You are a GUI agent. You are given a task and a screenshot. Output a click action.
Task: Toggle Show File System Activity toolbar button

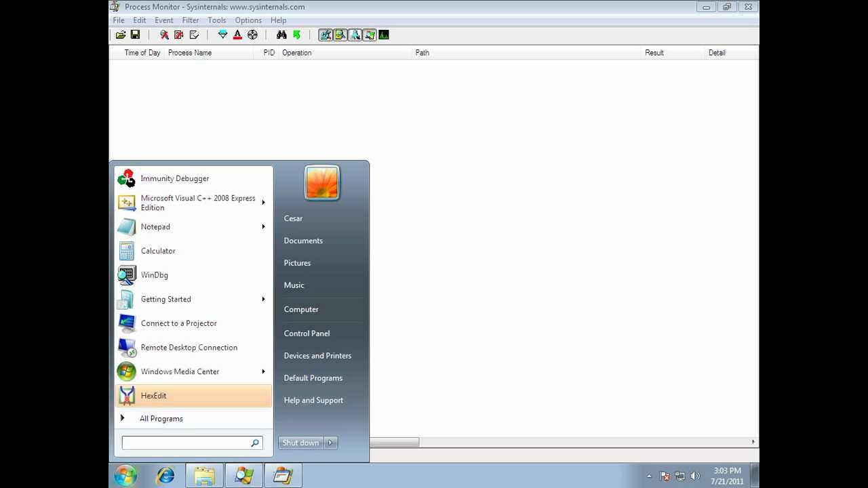click(x=340, y=35)
